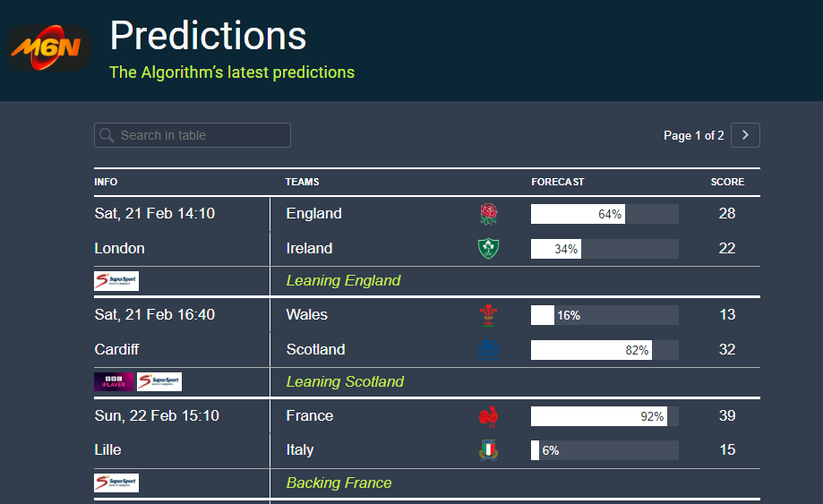Go to next page of predictions
823x504 pixels.
click(745, 135)
